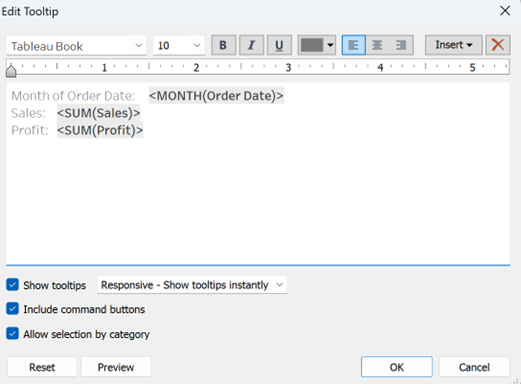Click the <MONTH(Order Date)> field token
The image size is (521, 384).
click(x=216, y=96)
